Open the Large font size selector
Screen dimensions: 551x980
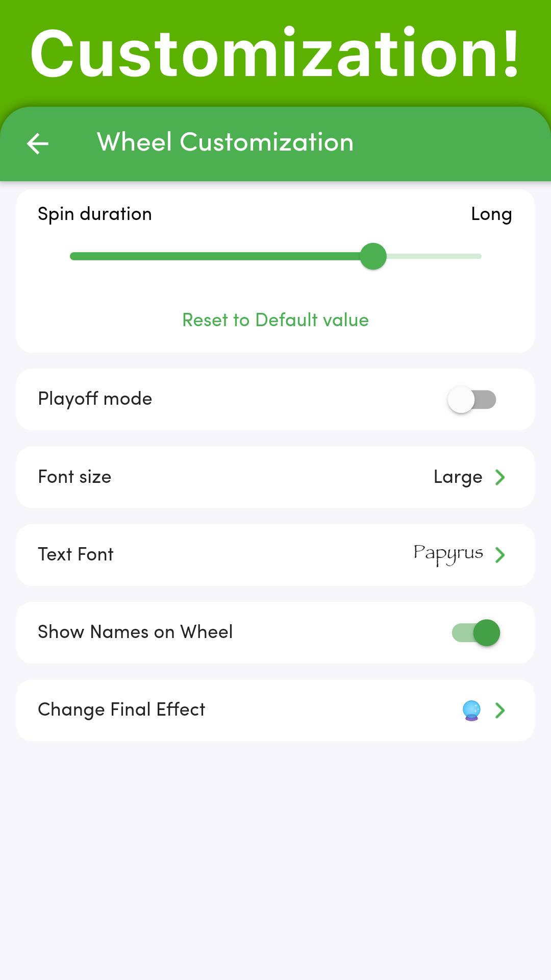[x=458, y=477]
